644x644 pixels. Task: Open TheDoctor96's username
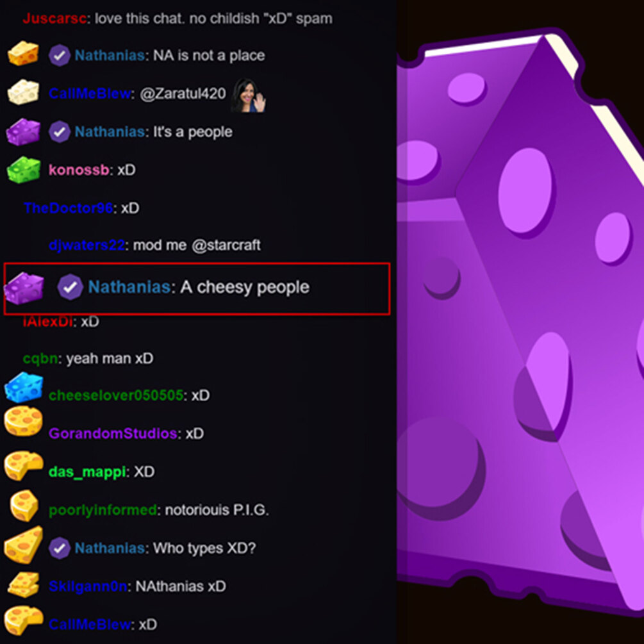pos(68,208)
